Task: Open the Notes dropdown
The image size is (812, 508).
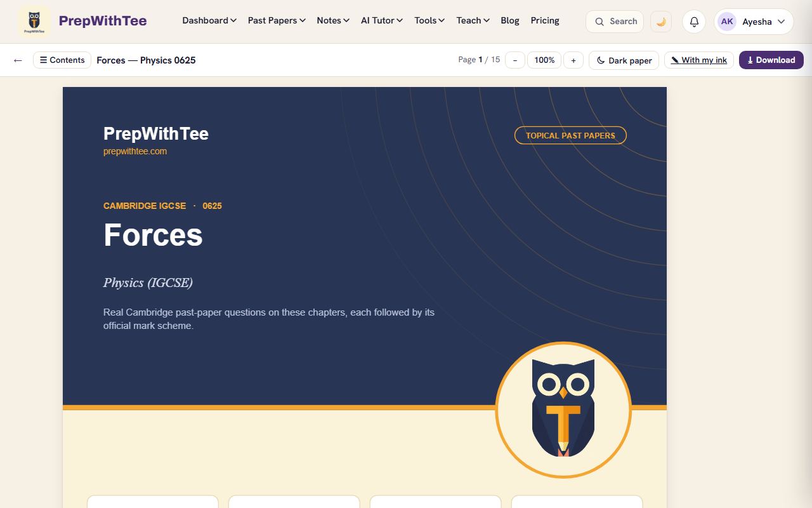Action: tap(333, 20)
